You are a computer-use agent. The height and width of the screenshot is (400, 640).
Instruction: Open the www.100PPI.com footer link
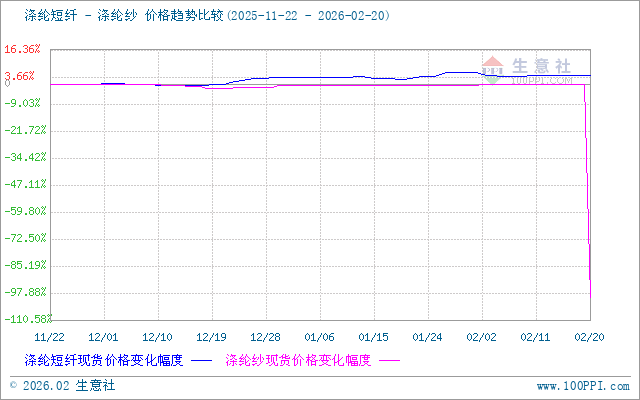click(583, 385)
